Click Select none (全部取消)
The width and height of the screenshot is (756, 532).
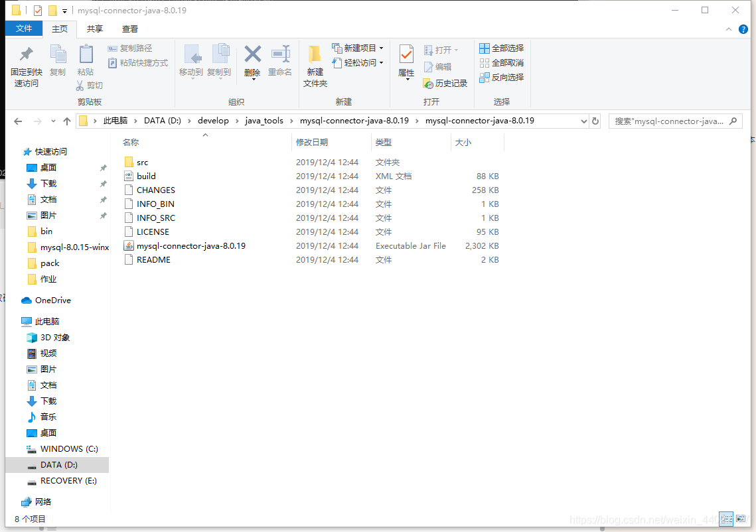point(501,62)
